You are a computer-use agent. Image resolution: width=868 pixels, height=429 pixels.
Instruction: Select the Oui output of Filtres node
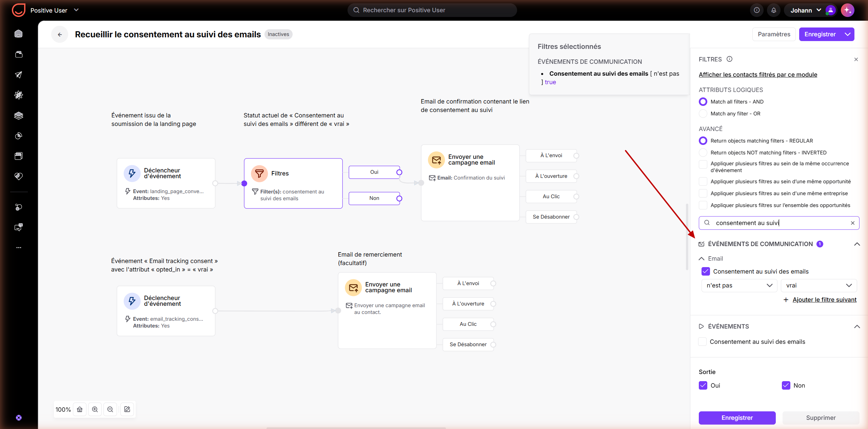[x=374, y=172]
